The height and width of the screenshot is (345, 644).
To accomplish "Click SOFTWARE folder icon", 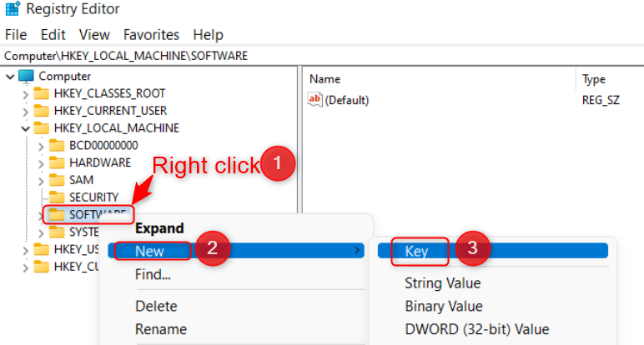I will (x=56, y=214).
